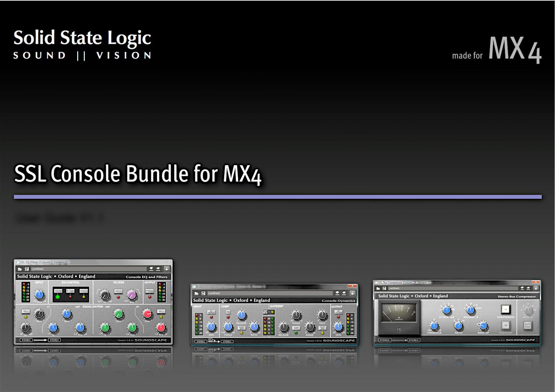Toggle FAST ATT in the GATE/EXP section
The image size is (555, 392).
(x=322, y=328)
